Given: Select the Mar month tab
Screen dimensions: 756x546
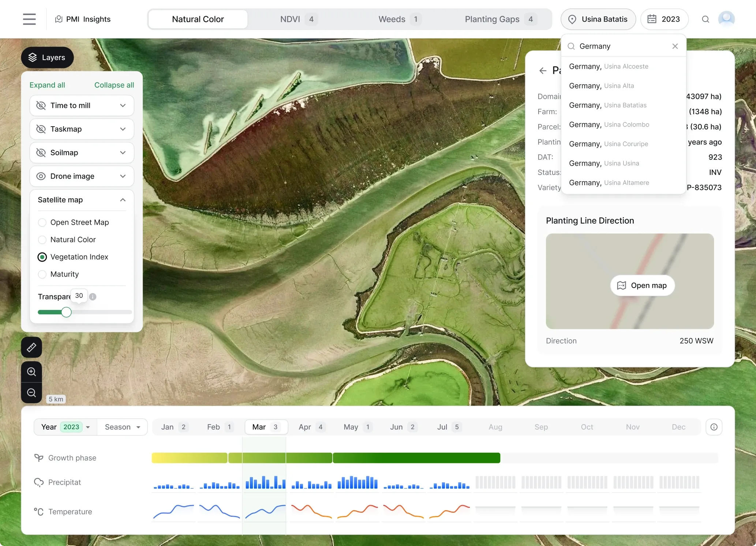Looking at the screenshot, I should click(x=266, y=427).
